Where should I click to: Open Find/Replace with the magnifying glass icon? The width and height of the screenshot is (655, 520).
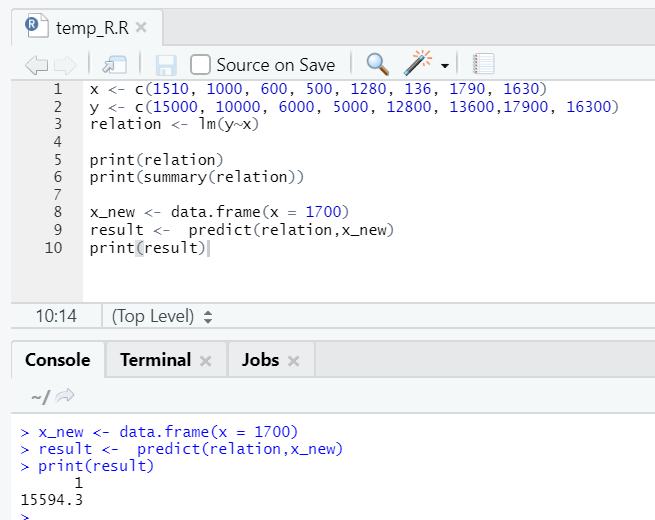[x=377, y=64]
